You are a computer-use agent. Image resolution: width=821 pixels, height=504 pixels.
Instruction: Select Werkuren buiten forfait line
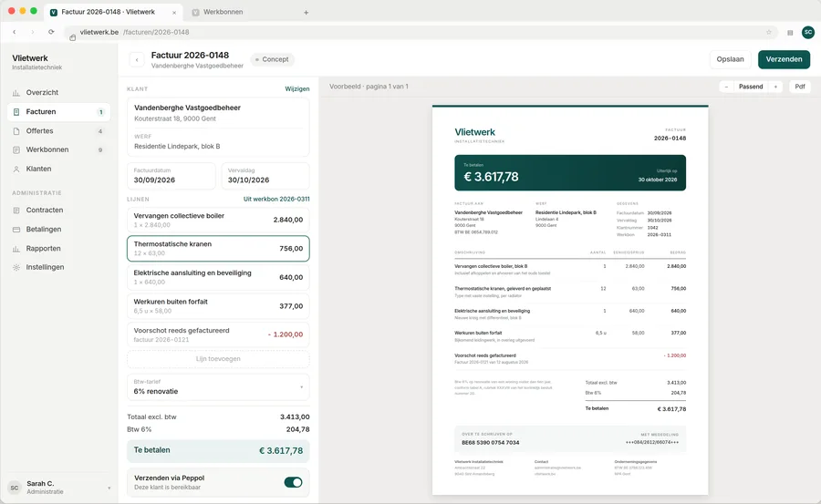218,306
